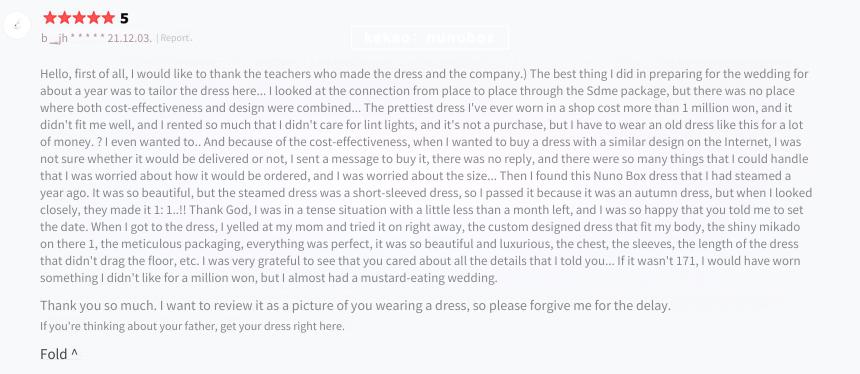Click the bold rating number 5
860x374 pixels.
[x=124, y=19]
